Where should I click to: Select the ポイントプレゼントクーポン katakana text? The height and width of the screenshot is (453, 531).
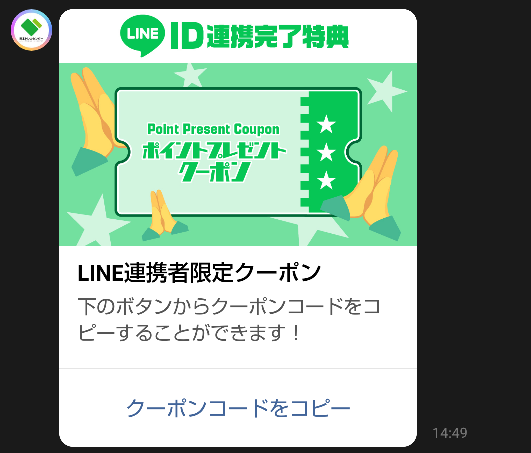(x=213, y=162)
